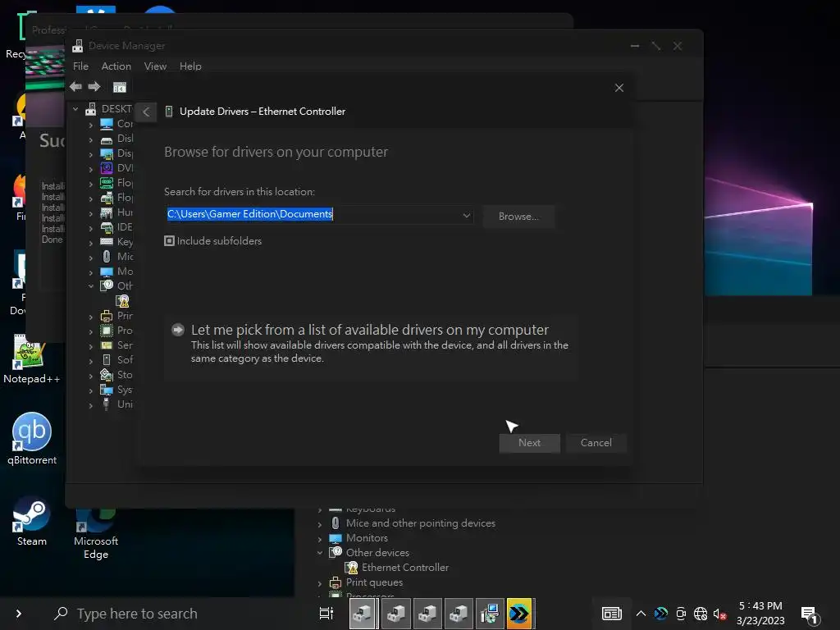Open Task View on the taskbar
This screenshot has width=840, height=630.
[x=326, y=614]
